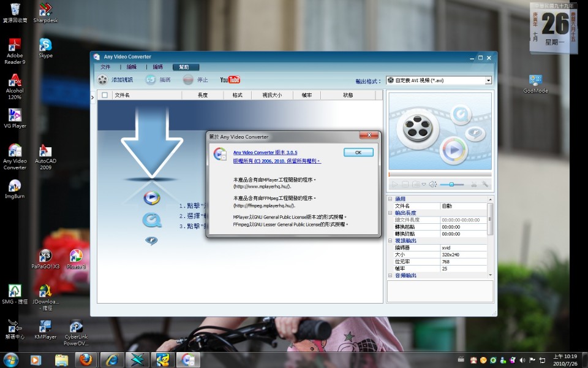Click the Encode (編碼) toolbar icon
The height and width of the screenshot is (368, 588).
coord(151,80)
